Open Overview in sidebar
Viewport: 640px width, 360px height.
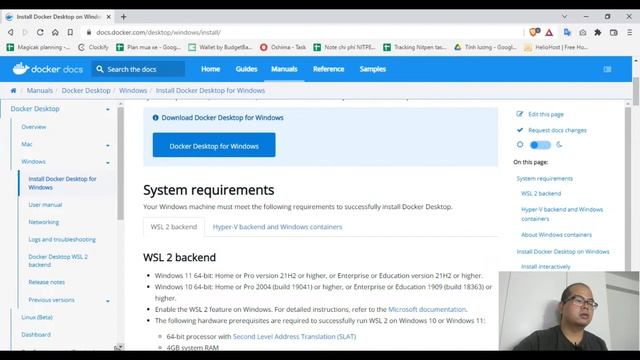[33, 127]
